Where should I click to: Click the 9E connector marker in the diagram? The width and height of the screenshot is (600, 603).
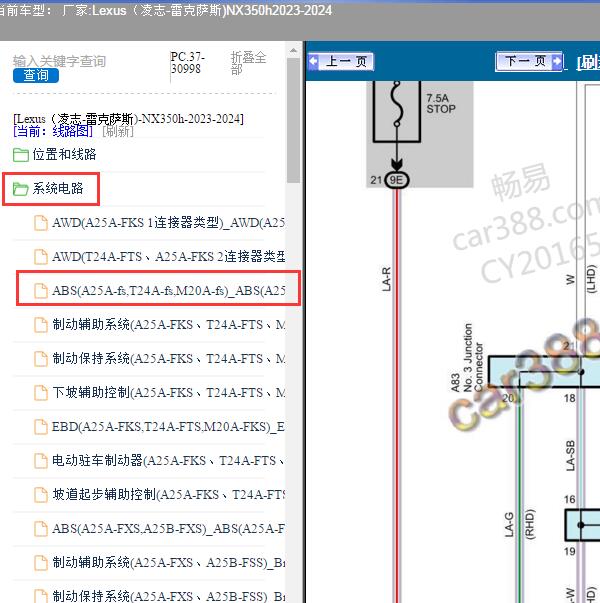click(397, 180)
